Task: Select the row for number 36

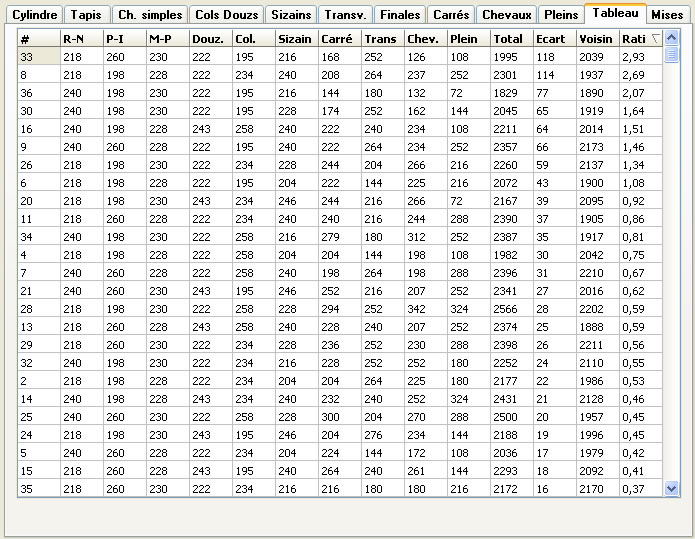Action: [x=38, y=92]
